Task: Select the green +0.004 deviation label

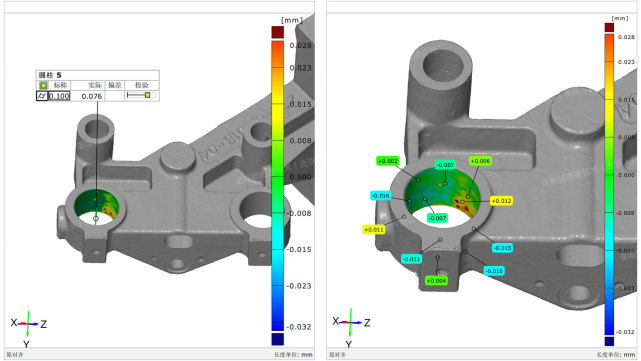Action: [x=436, y=281]
